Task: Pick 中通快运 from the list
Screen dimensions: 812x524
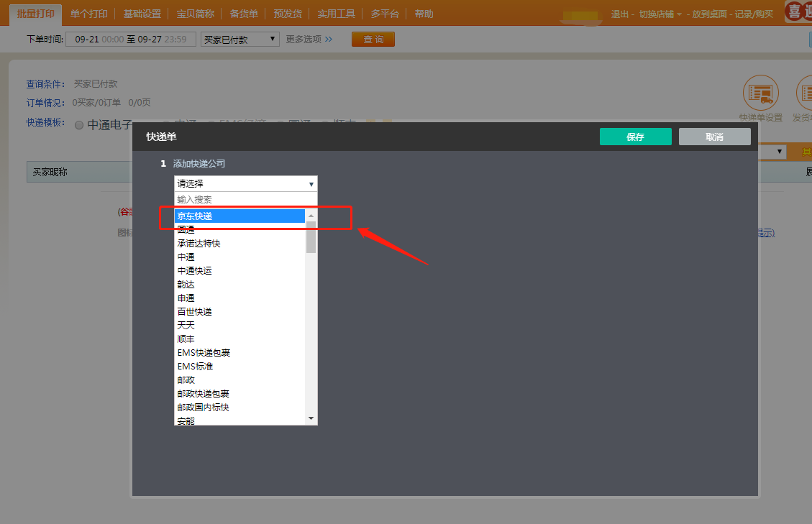Action: point(240,271)
